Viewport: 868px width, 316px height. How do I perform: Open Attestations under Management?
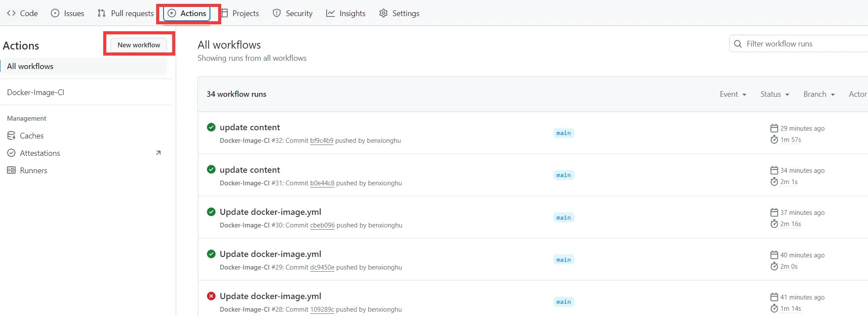pos(84,153)
